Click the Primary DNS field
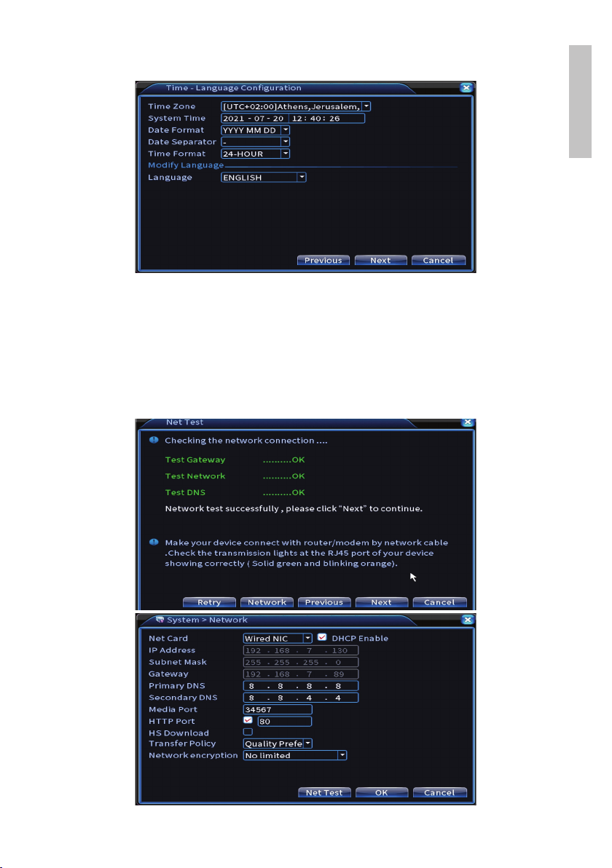Image resolution: width=612 pixels, height=868 pixels. [x=301, y=686]
